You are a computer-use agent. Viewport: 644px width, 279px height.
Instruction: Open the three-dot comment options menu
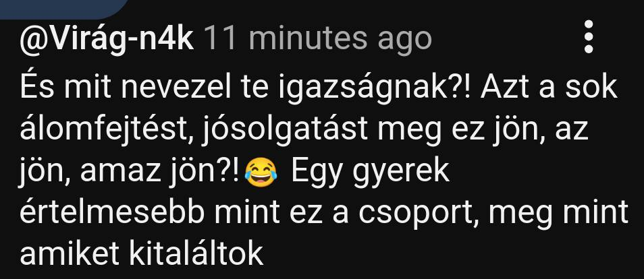589,37
